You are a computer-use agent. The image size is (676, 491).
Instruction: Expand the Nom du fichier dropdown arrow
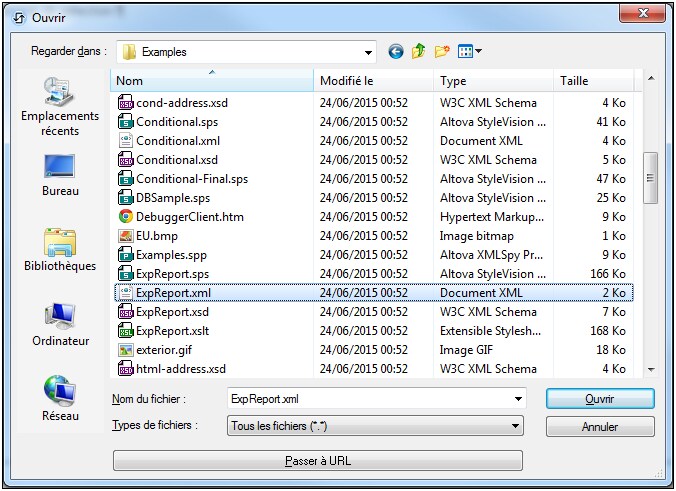pyautogui.click(x=516, y=399)
